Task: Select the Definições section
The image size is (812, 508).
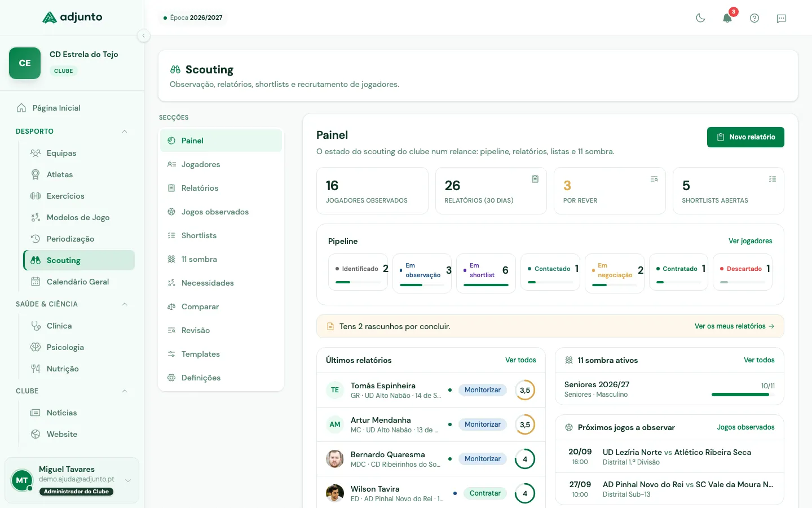Action: (x=221, y=378)
